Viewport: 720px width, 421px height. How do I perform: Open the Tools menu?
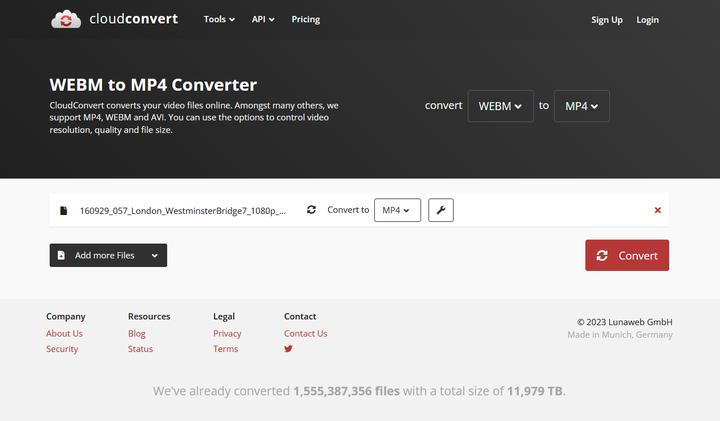click(x=219, y=19)
